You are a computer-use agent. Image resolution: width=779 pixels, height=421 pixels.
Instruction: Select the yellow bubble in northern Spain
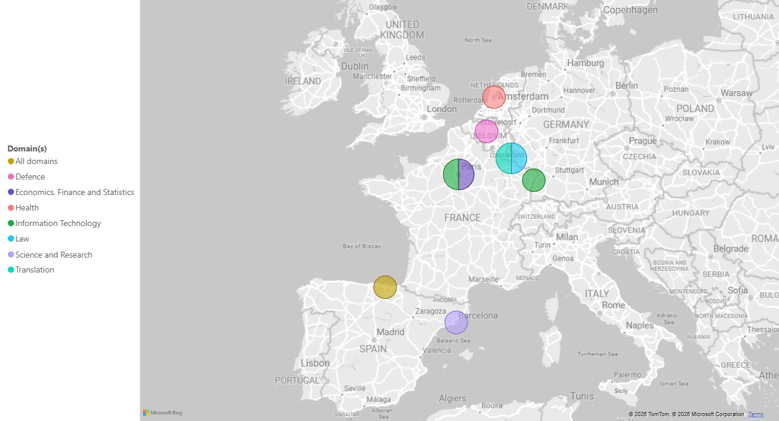385,287
